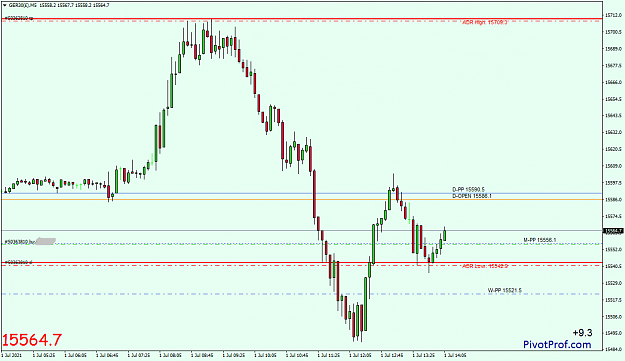
Task: Click the most recent green candle
Action: pos(445,235)
